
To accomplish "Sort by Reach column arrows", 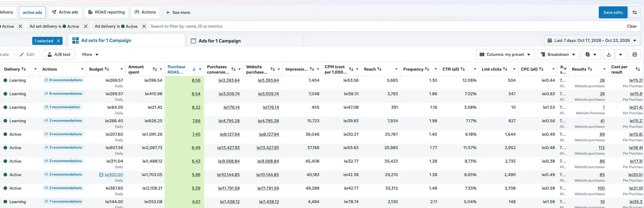I will coord(379,69).
